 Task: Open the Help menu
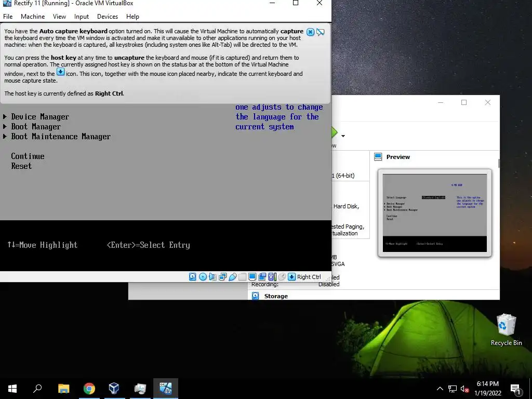click(x=132, y=16)
